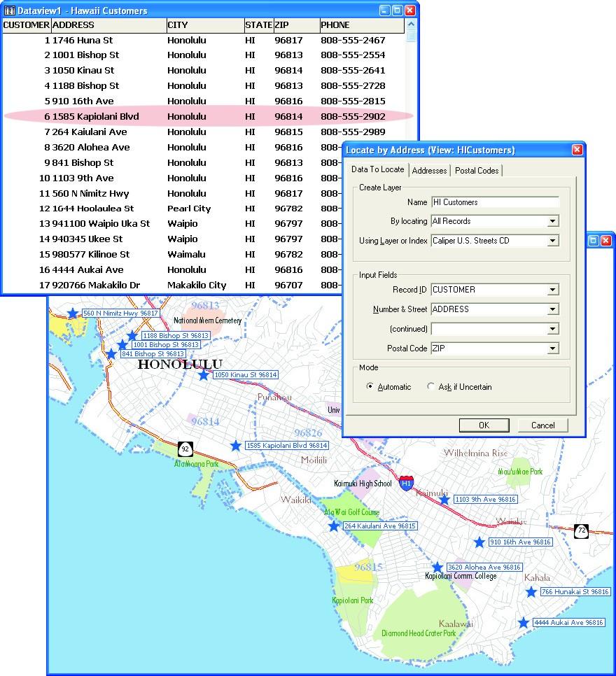This screenshot has height=676, width=616.
Task: Click the Waimalu city cell
Action: point(186,254)
